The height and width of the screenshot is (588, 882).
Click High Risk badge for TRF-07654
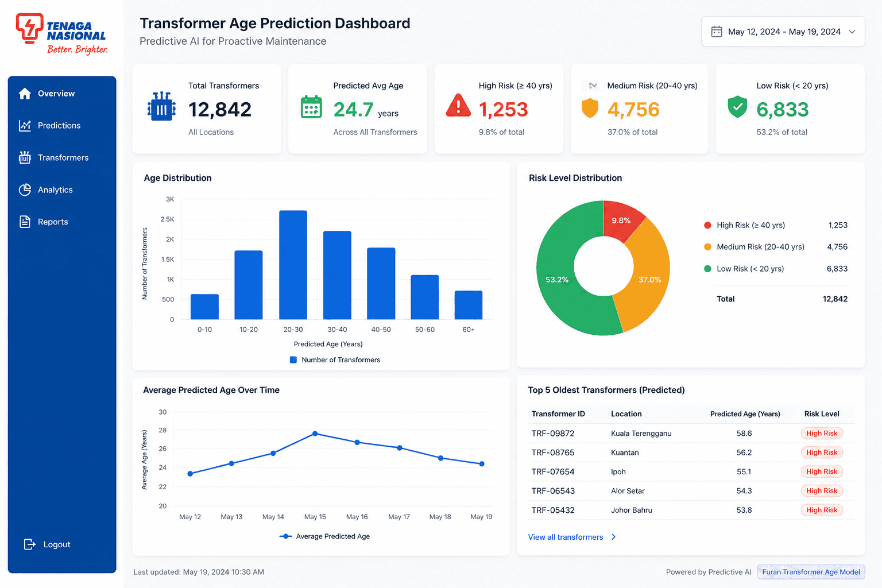click(822, 471)
